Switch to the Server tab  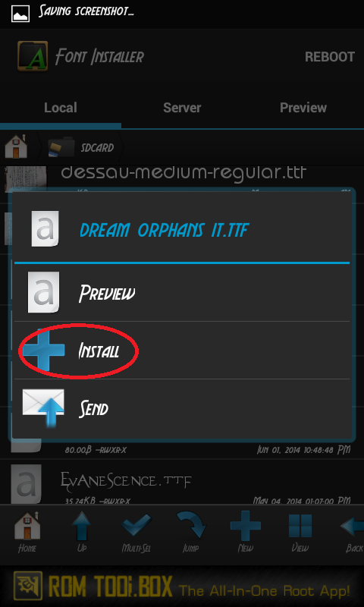(182, 108)
